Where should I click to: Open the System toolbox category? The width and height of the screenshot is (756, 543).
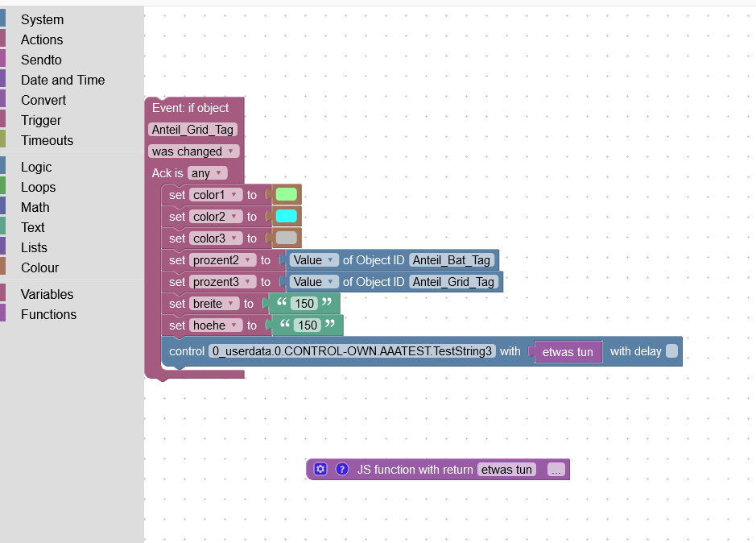[42, 20]
